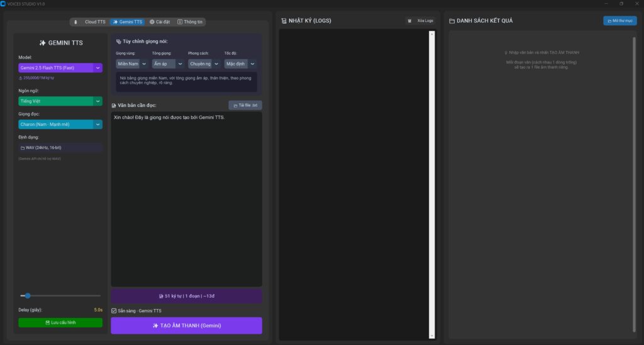Click the icon next to Tùy chỉnh giọng nói

tap(118, 42)
